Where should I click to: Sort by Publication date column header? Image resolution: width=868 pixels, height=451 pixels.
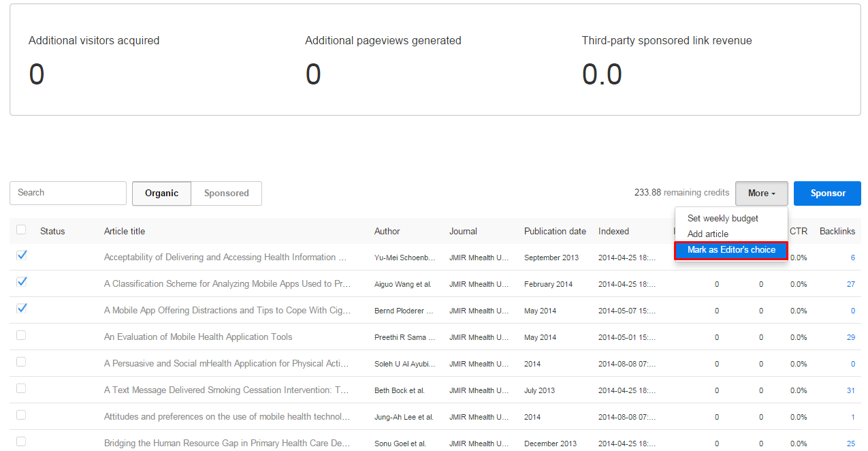click(x=554, y=232)
